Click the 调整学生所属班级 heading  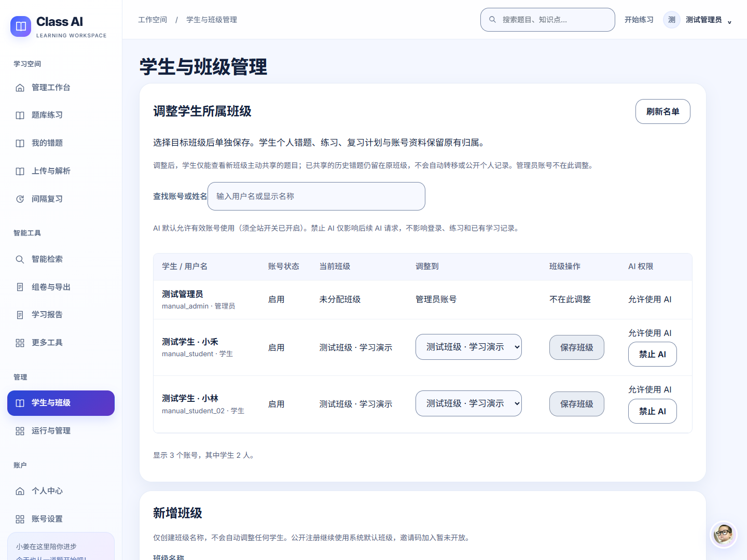(x=202, y=111)
